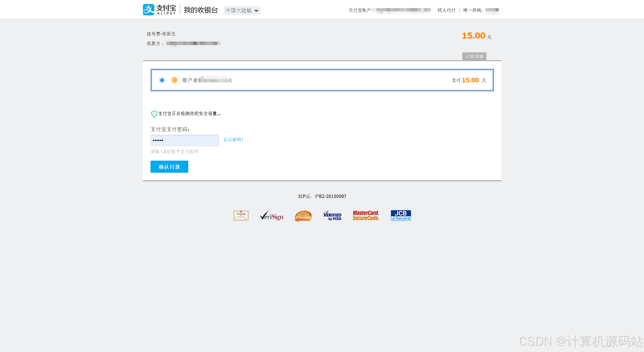This screenshot has height=352, width=644.
Task: Click the license certificate badge icon
Action: [x=241, y=216]
